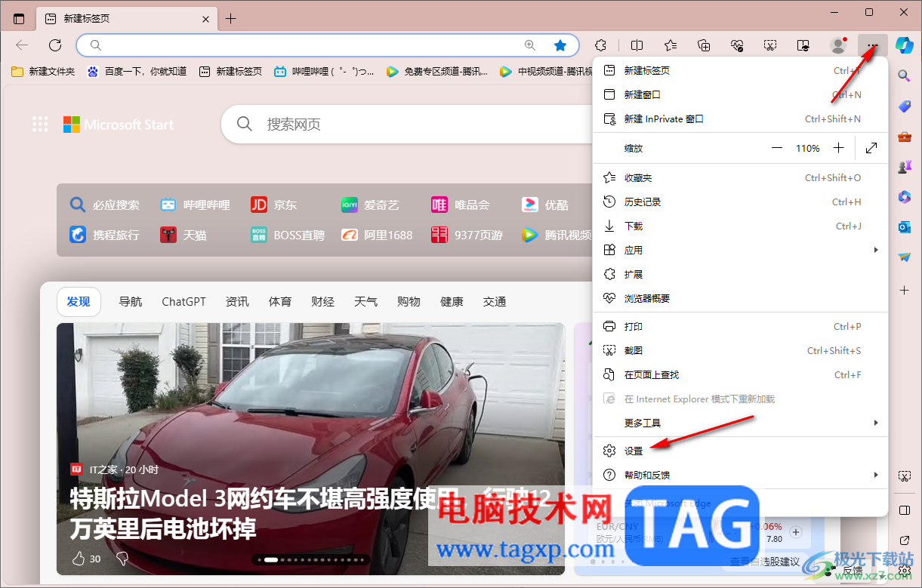Switch to 发现 feed tab
The height and width of the screenshot is (588, 922).
[79, 302]
